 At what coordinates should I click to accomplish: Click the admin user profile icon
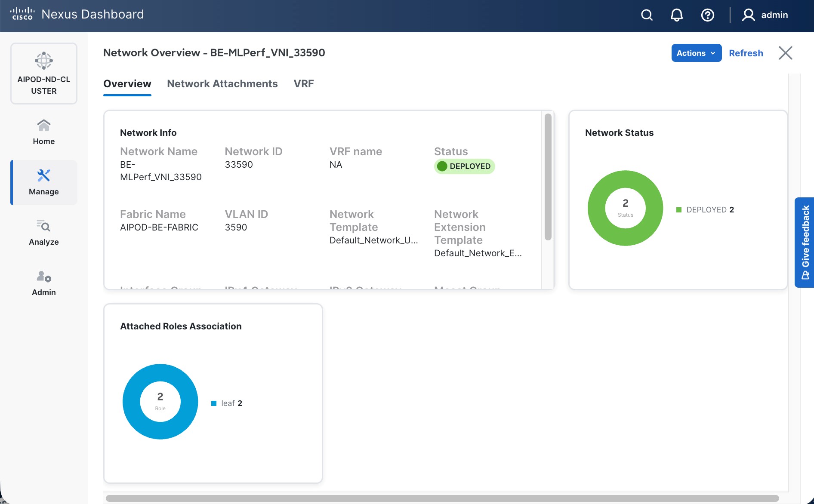click(x=749, y=15)
